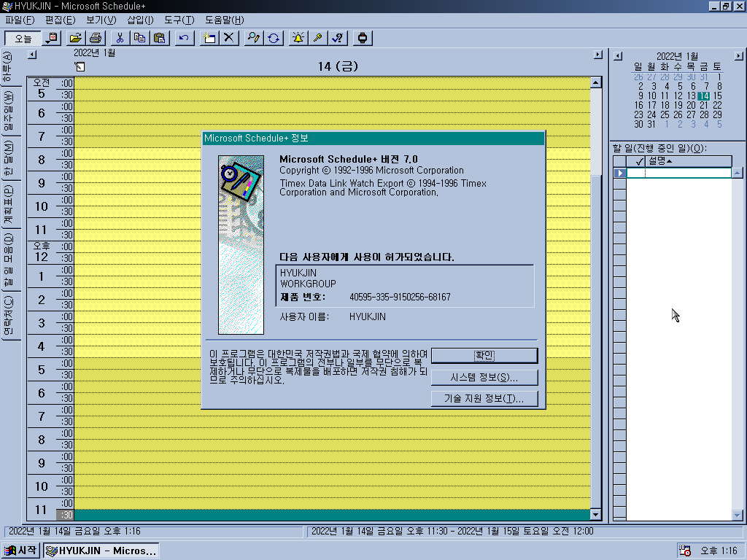Open the 편집(E) menu
This screenshot has height=560, width=747.
click(61, 20)
